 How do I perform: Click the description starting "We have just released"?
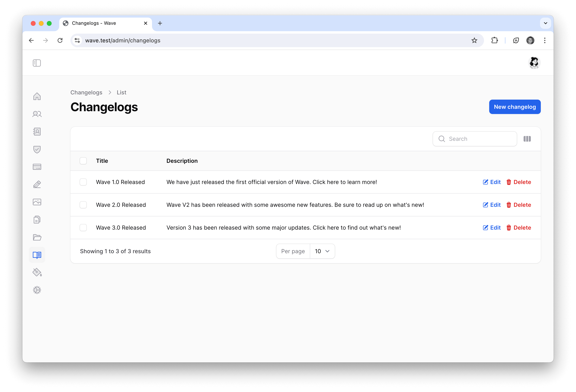[x=272, y=182]
